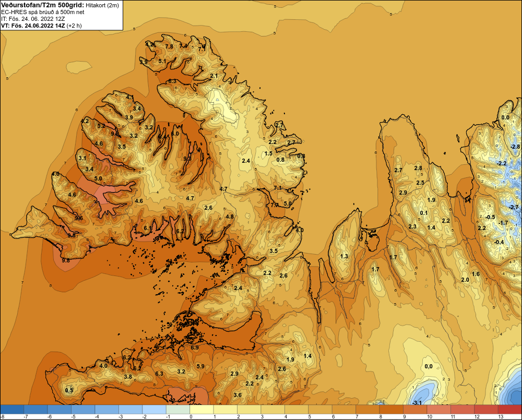Screen dimensions: 522x420
Task: Click the 2.5 temperature value
Action: click(x=420, y=183)
